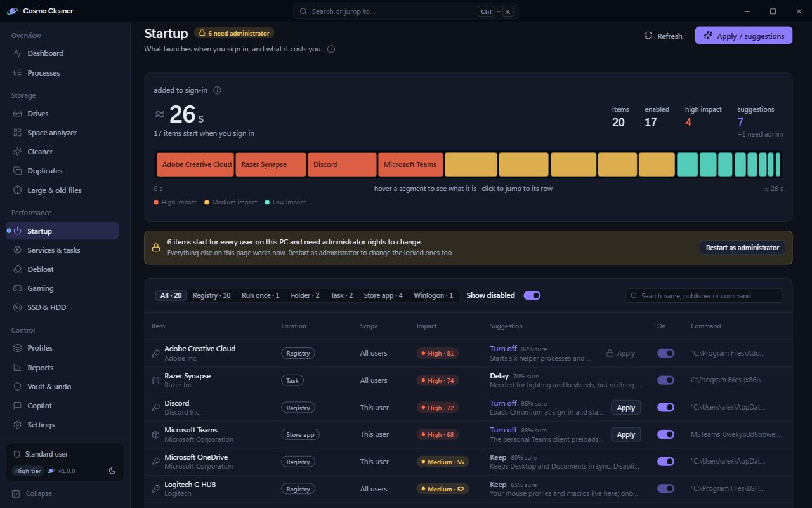Screen dimensions: 812x508
Task: Click the Razer Synapse timeline segment
Action: tap(271, 164)
